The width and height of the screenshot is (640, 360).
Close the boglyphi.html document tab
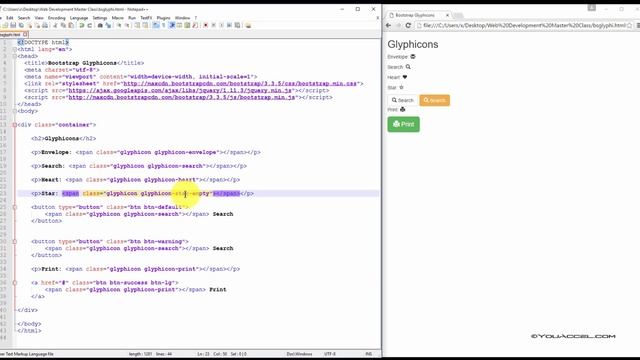[25, 35]
